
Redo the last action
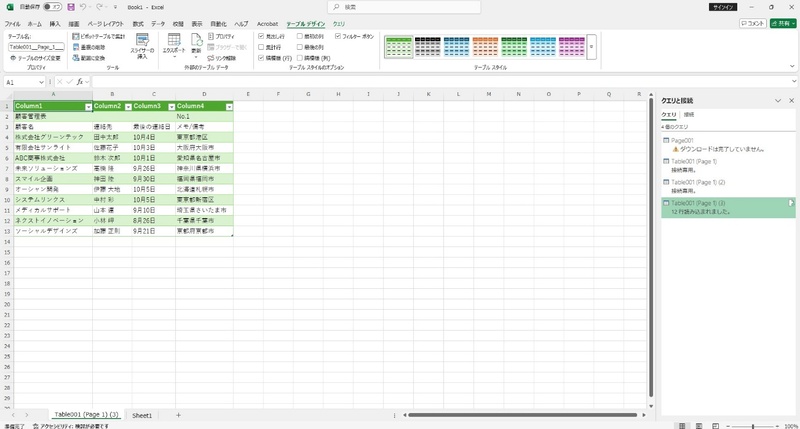(99, 7)
